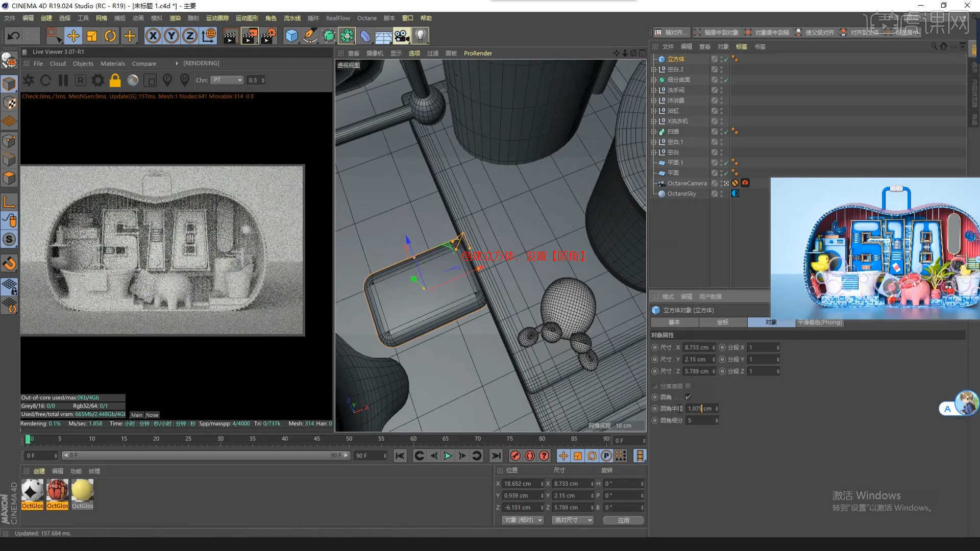The width and height of the screenshot is (980, 551).
Task: Switch to the 坐标 attribute tab
Action: 723,322
